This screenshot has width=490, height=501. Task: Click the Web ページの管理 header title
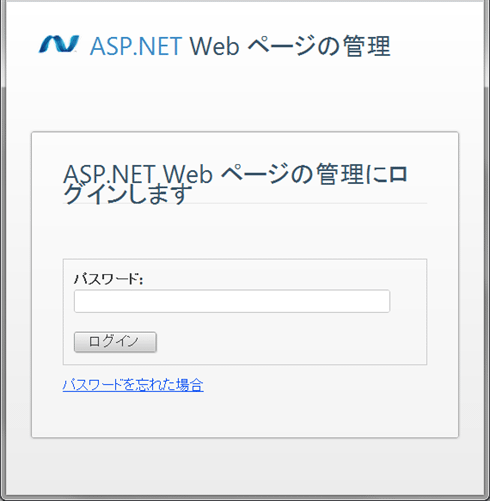coord(290,46)
